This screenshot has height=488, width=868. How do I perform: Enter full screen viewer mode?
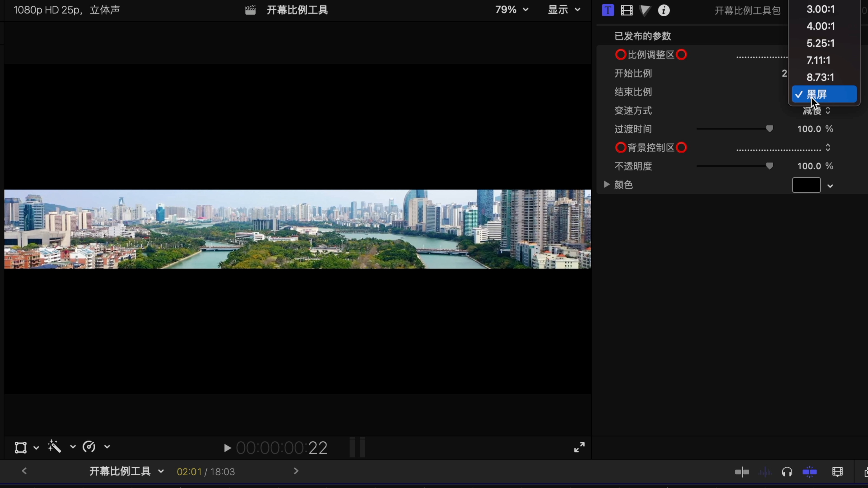[x=579, y=447]
